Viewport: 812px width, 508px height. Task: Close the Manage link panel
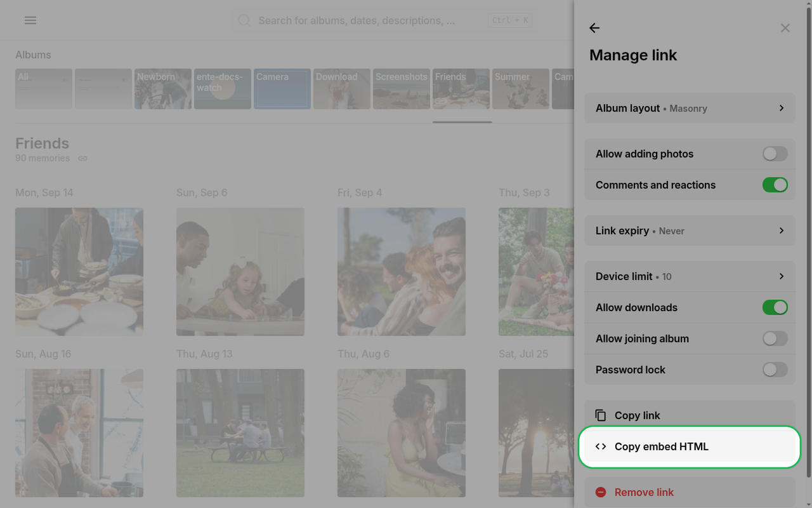[785, 28]
